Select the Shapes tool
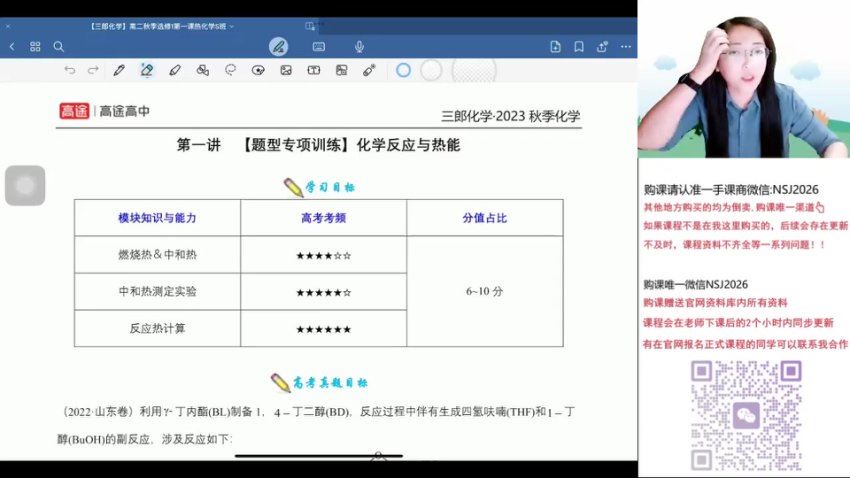Image resolution: width=850 pixels, height=478 pixels. click(x=203, y=70)
